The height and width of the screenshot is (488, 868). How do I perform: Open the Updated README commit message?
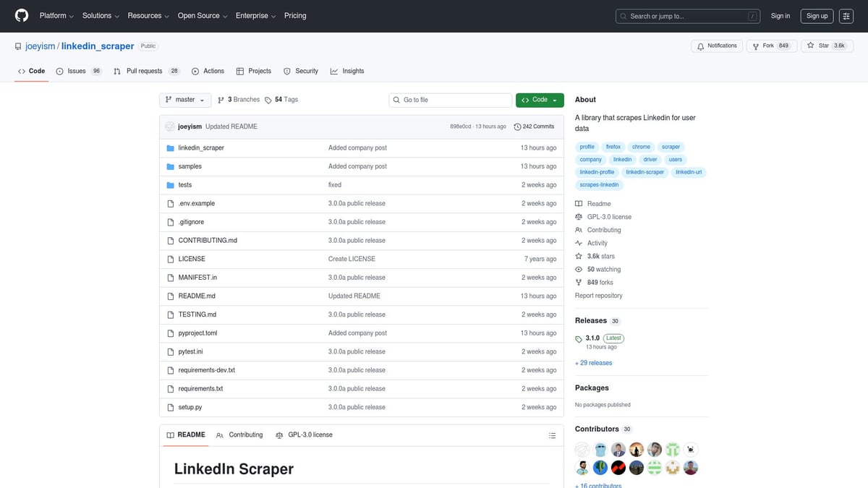tap(231, 127)
